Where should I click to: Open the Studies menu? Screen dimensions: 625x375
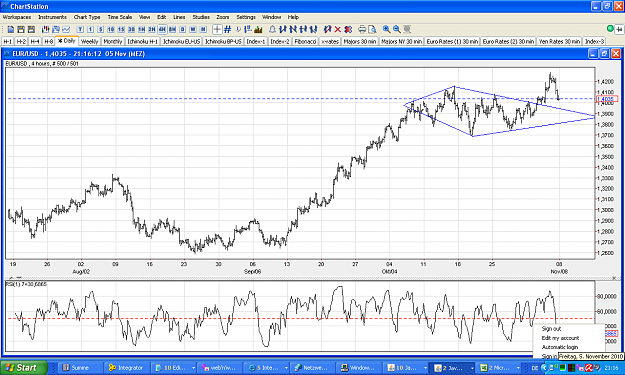[x=201, y=17]
